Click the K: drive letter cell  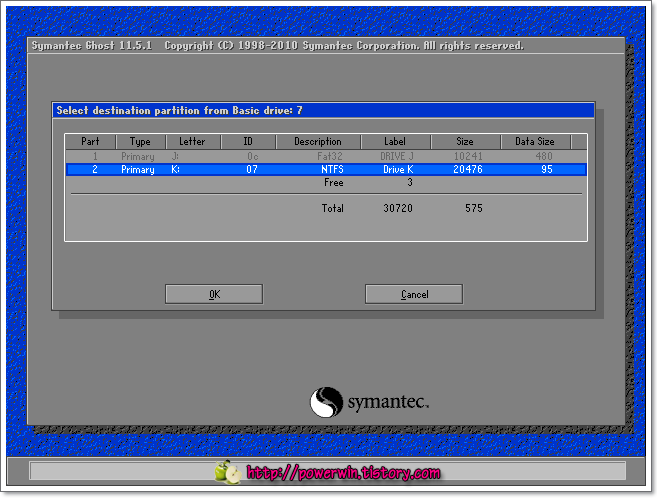[175, 169]
